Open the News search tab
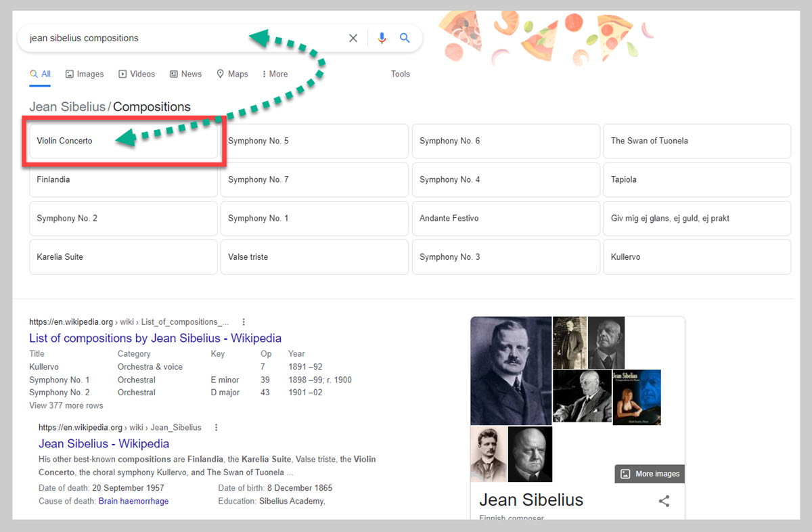The image size is (812, 532). [185, 74]
